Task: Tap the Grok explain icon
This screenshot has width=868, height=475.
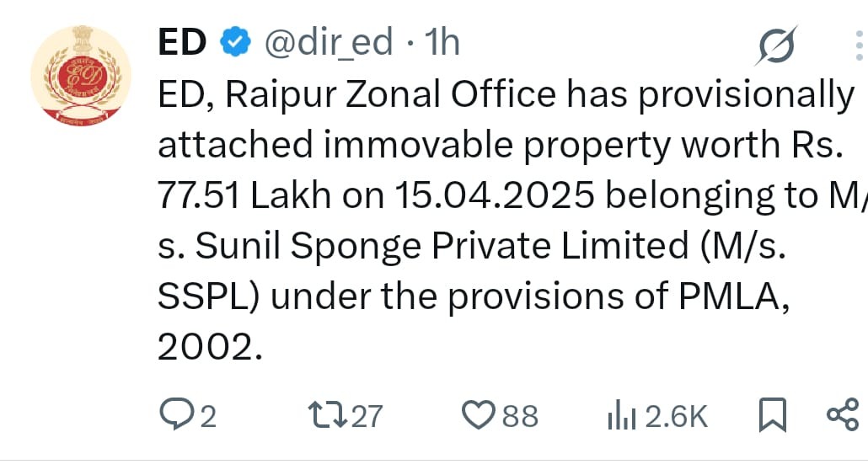Action: pyautogui.click(x=777, y=45)
